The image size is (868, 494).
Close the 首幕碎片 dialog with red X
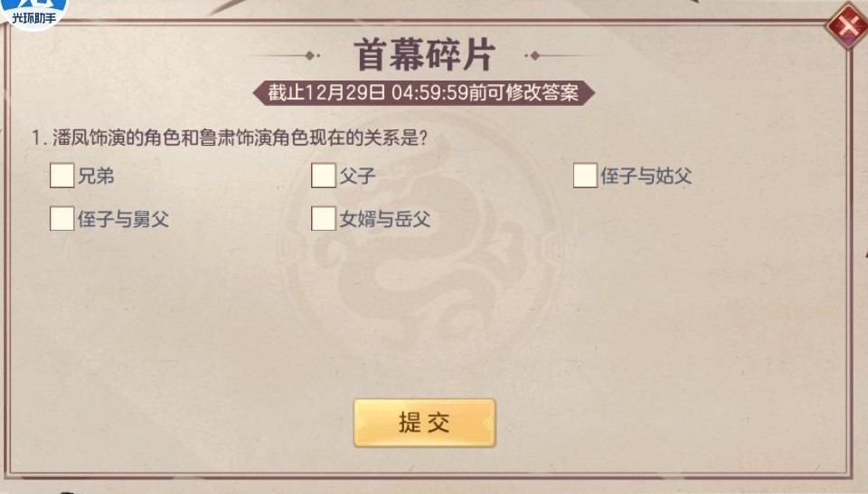[x=846, y=25]
